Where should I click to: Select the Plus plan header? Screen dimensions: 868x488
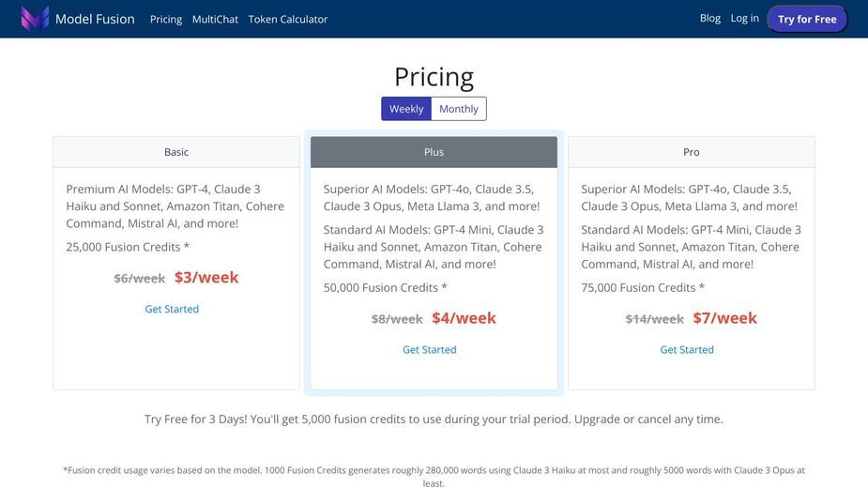click(x=434, y=152)
